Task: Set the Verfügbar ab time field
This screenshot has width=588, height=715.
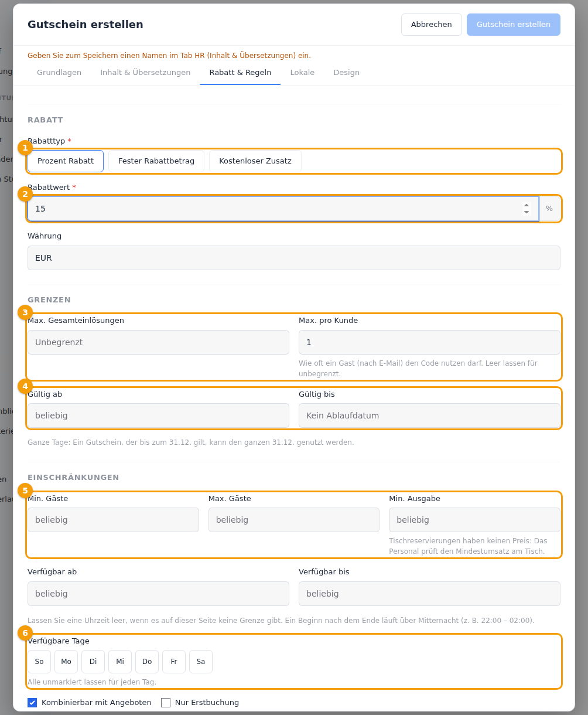Action: [158, 594]
